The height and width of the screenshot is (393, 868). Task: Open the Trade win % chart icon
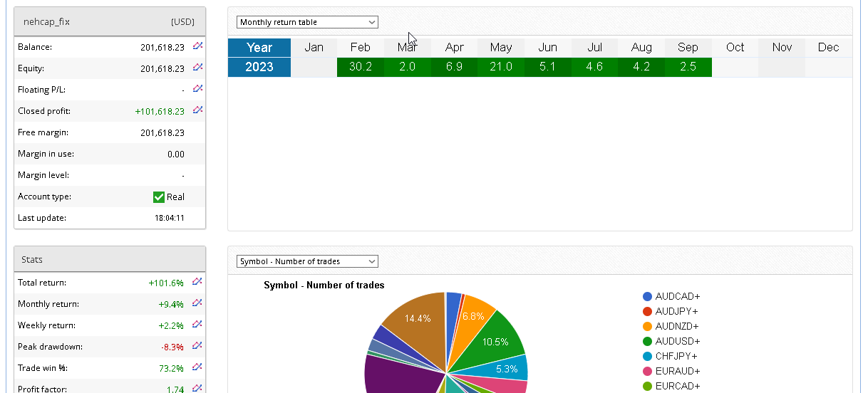[x=197, y=367]
